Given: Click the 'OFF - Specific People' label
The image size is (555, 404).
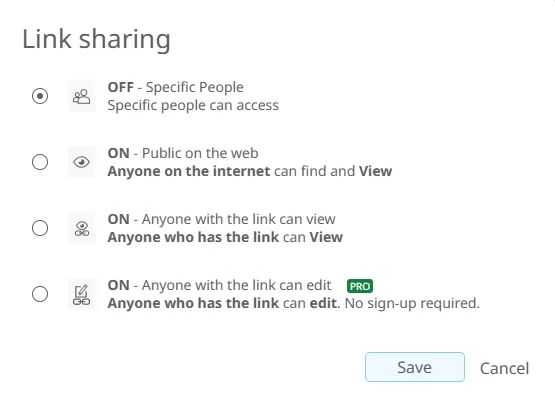Looking at the screenshot, I should point(176,87).
